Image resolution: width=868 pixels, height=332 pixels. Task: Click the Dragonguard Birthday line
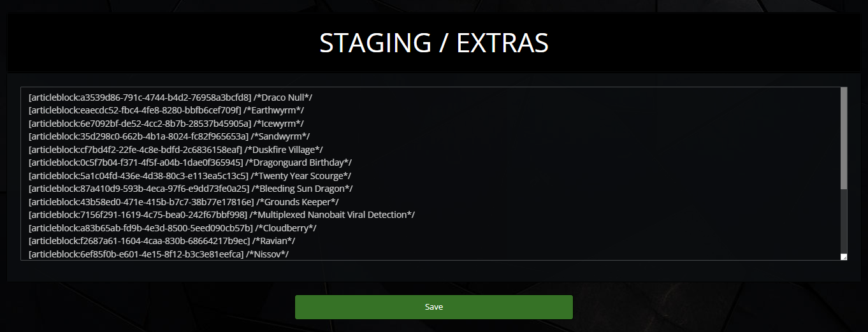coord(190,162)
